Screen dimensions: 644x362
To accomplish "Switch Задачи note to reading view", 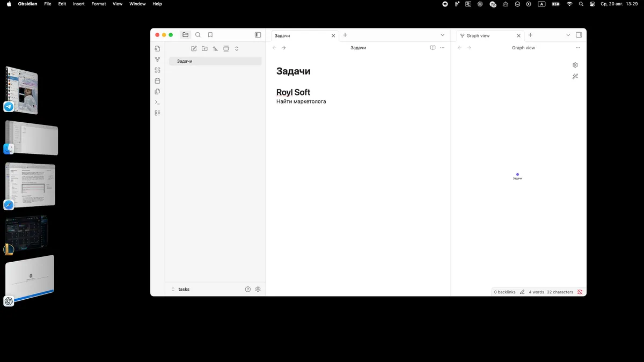I will (433, 48).
